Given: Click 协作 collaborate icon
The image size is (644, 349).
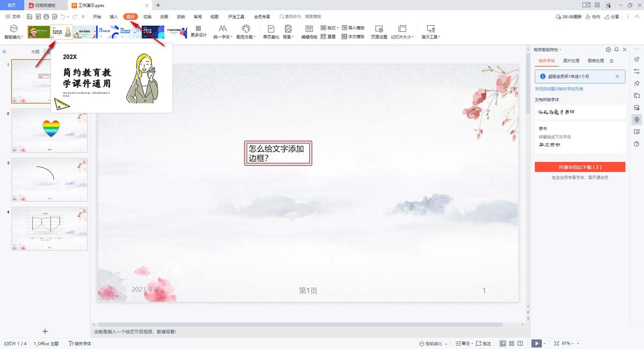Looking at the screenshot, I should click(593, 17).
